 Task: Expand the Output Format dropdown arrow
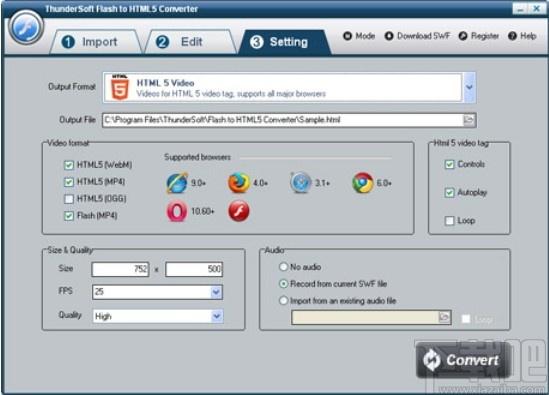[x=469, y=87]
